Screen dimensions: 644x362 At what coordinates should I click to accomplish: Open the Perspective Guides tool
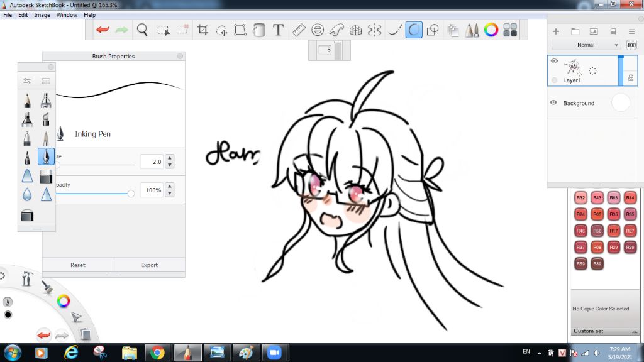(x=356, y=30)
